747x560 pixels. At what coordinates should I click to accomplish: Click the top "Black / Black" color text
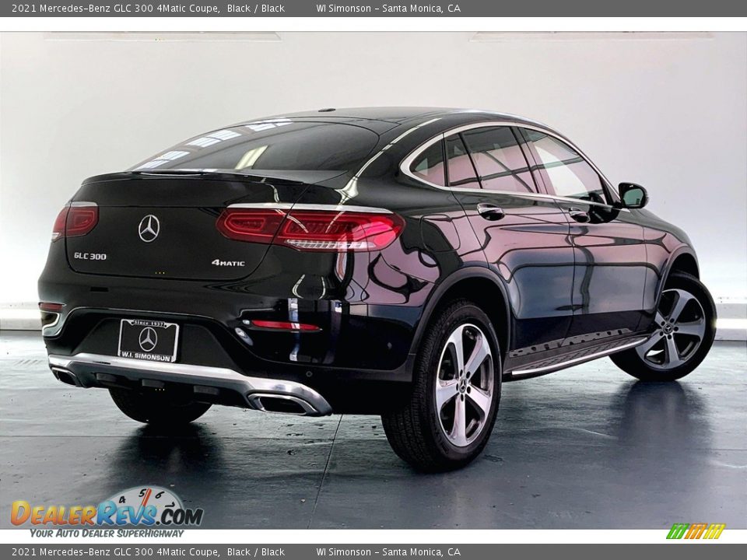256,8
